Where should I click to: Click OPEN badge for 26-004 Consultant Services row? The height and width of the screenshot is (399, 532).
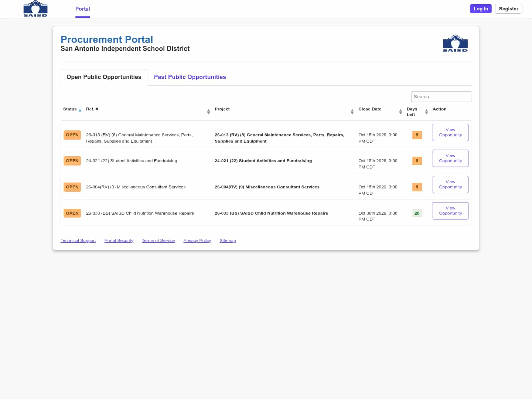pyautogui.click(x=72, y=187)
